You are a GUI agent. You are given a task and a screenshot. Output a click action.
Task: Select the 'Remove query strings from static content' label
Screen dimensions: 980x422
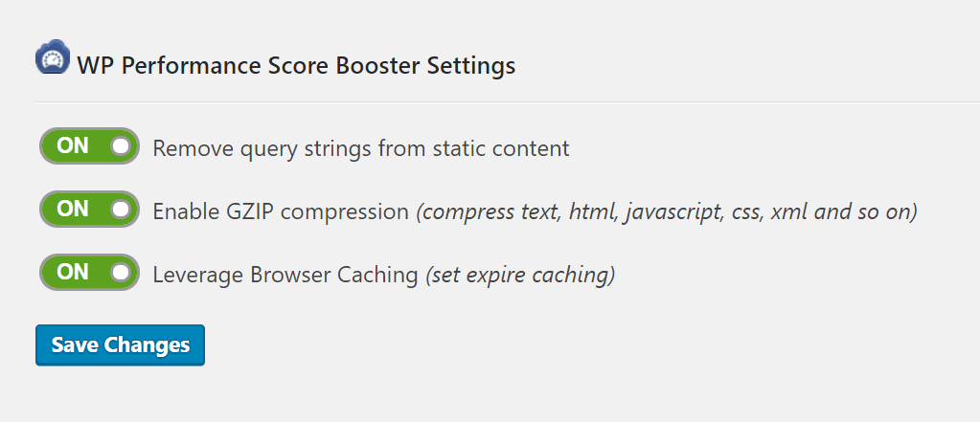tap(361, 148)
